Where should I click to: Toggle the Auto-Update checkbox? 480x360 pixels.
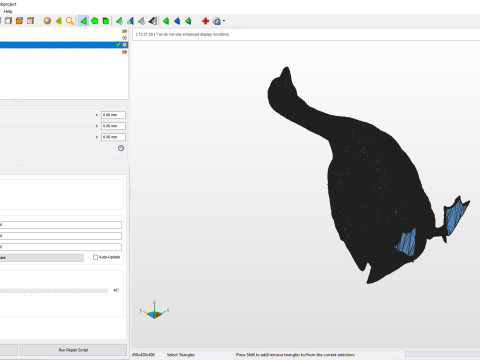click(95, 257)
